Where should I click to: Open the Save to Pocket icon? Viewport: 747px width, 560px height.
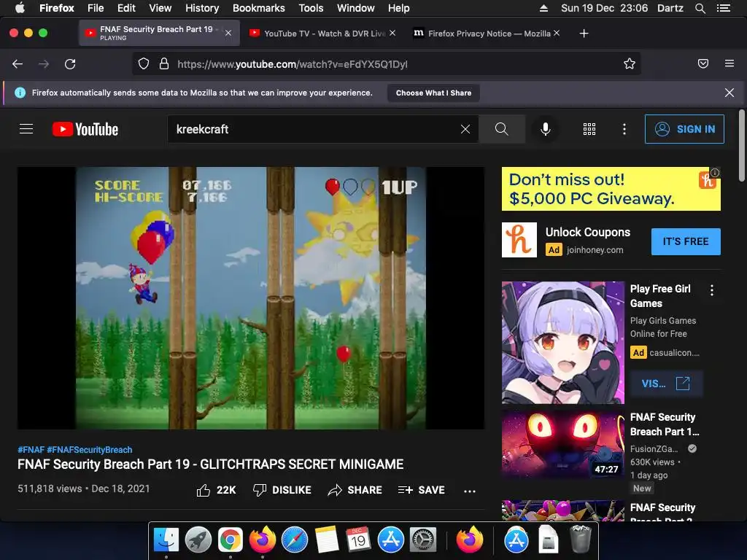[x=703, y=63]
